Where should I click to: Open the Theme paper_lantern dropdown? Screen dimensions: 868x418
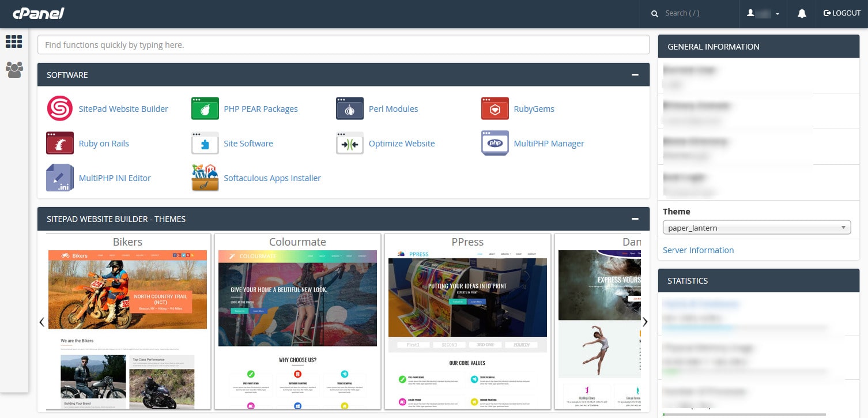coord(757,227)
